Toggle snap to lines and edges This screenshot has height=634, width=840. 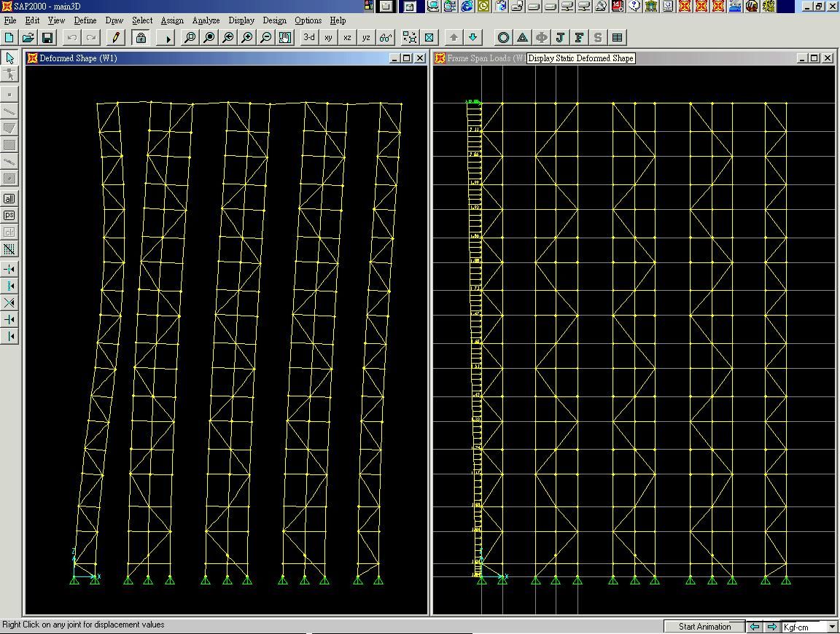click(9, 336)
